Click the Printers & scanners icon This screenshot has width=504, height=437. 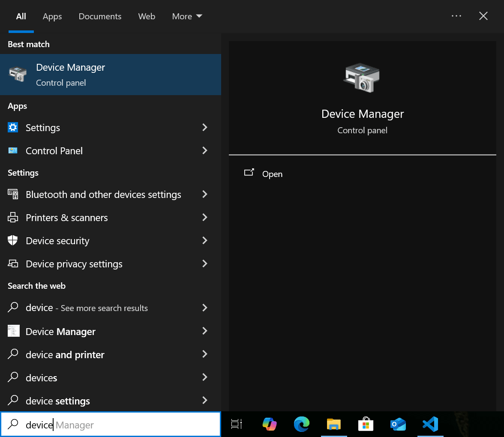12,217
